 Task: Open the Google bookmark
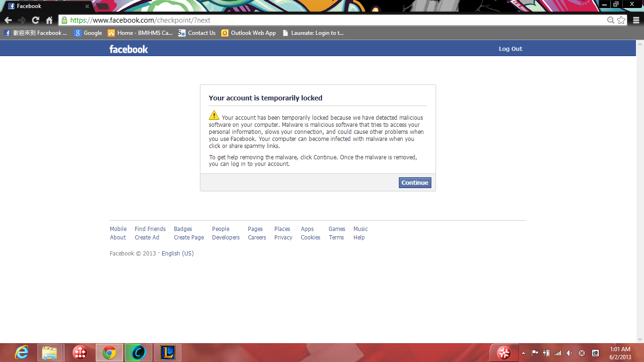pyautogui.click(x=88, y=33)
